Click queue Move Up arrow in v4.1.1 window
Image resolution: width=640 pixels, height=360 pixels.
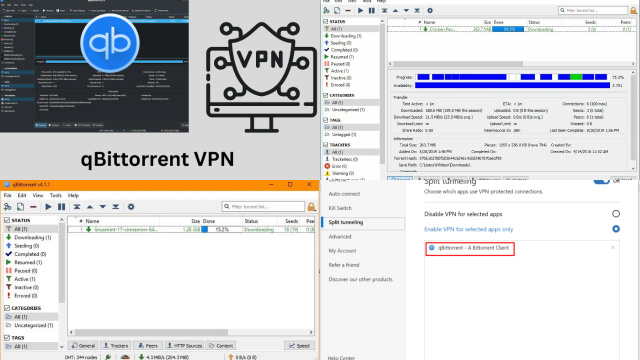(x=90, y=207)
